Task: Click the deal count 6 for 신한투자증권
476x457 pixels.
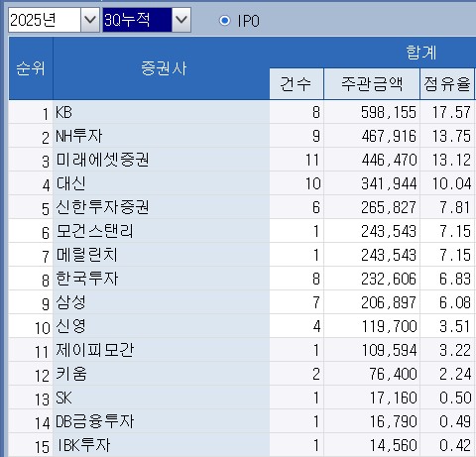Action: tap(316, 207)
